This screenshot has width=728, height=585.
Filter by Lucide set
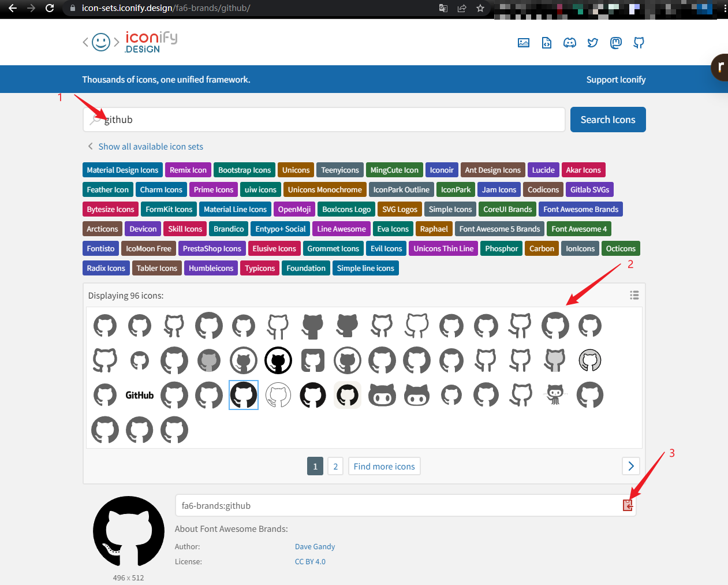(543, 170)
